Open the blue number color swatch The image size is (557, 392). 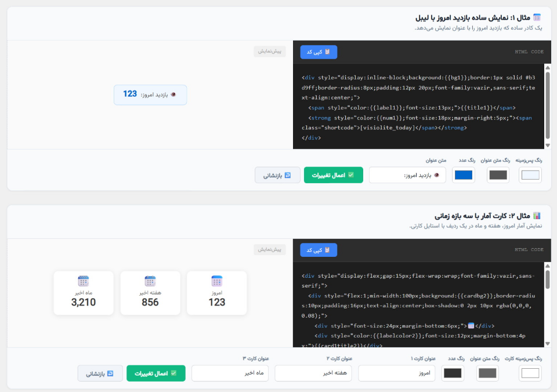tap(463, 175)
